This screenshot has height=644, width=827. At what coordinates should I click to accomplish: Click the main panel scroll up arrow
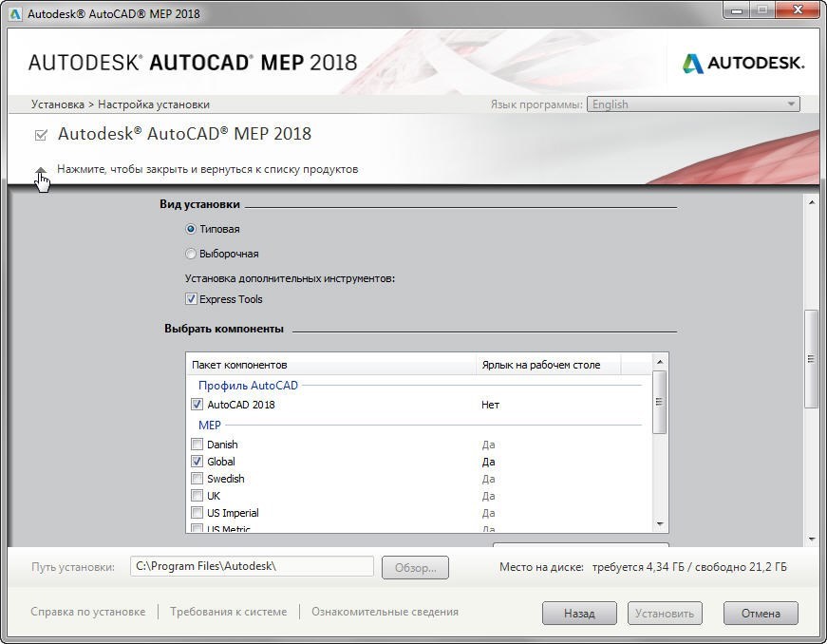coord(812,202)
